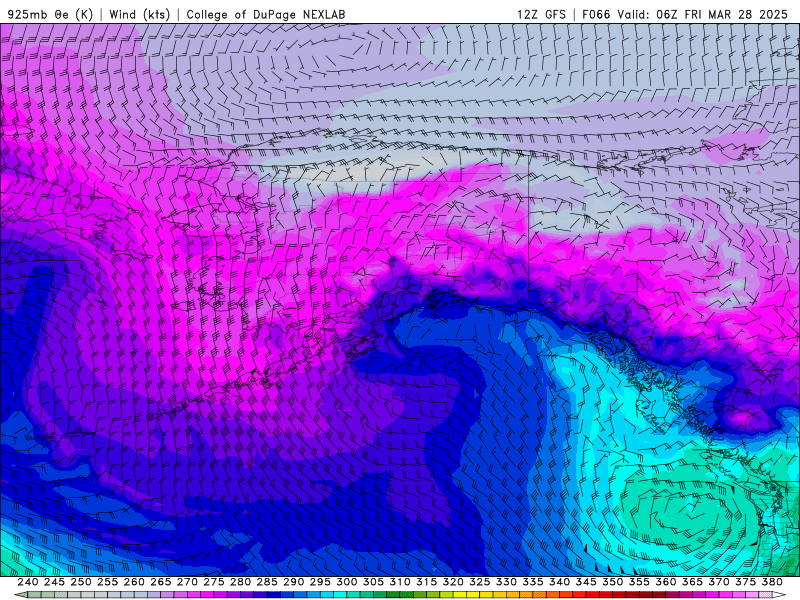Click the 280 value on the color scale
The height and width of the screenshot is (600, 800).
(x=240, y=582)
